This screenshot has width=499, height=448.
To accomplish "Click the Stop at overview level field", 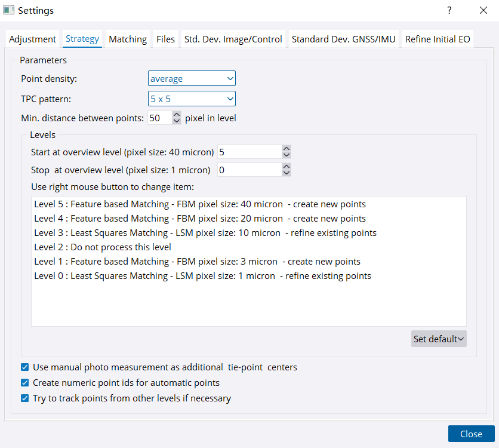I will (x=248, y=170).
